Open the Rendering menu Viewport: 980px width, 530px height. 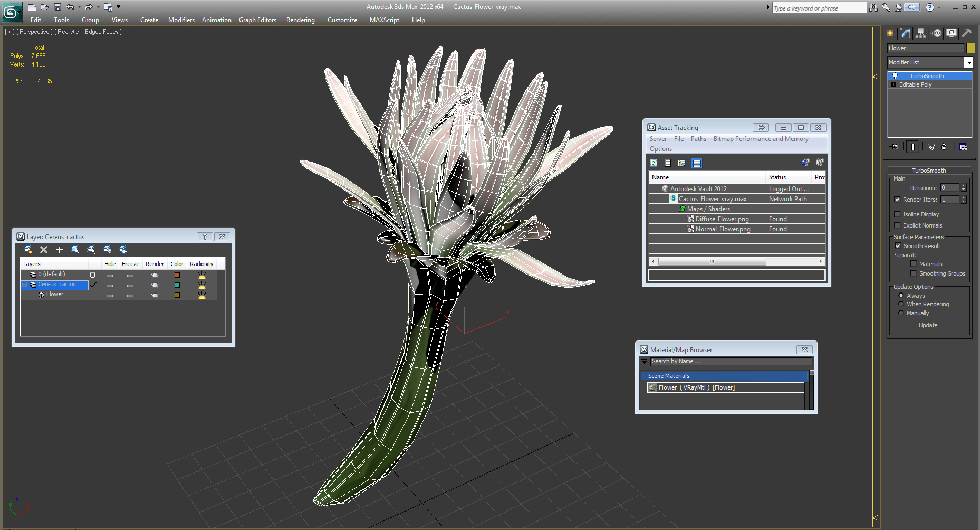tap(300, 20)
